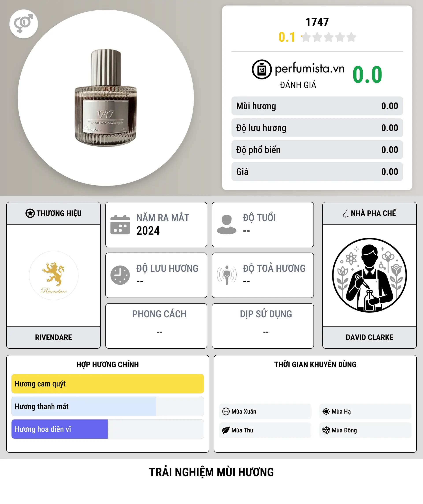Click the flower icon for Mùa Xuân
423x504 pixels.
(x=226, y=411)
